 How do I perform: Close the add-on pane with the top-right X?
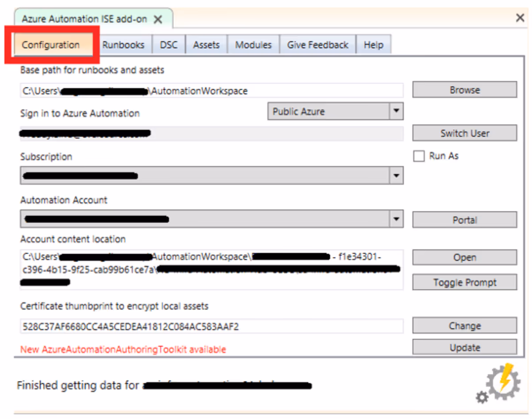click(x=520, y=18)
